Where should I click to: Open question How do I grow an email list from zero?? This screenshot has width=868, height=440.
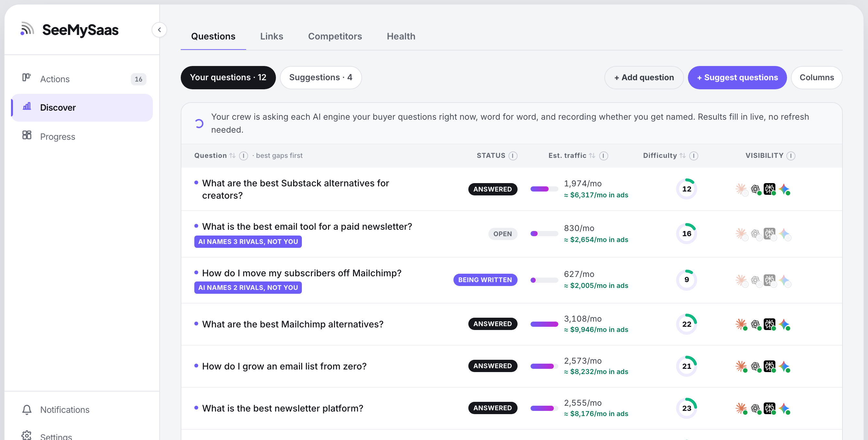[284, 366]
